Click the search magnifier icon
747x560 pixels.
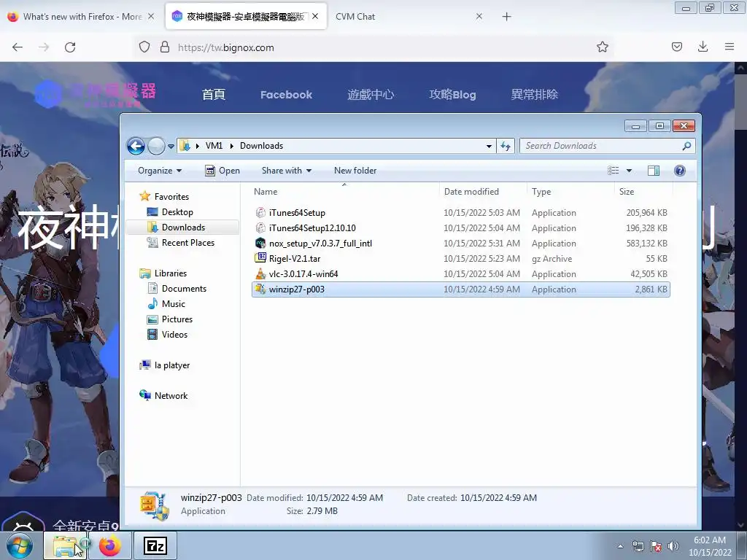pos(686,146)
